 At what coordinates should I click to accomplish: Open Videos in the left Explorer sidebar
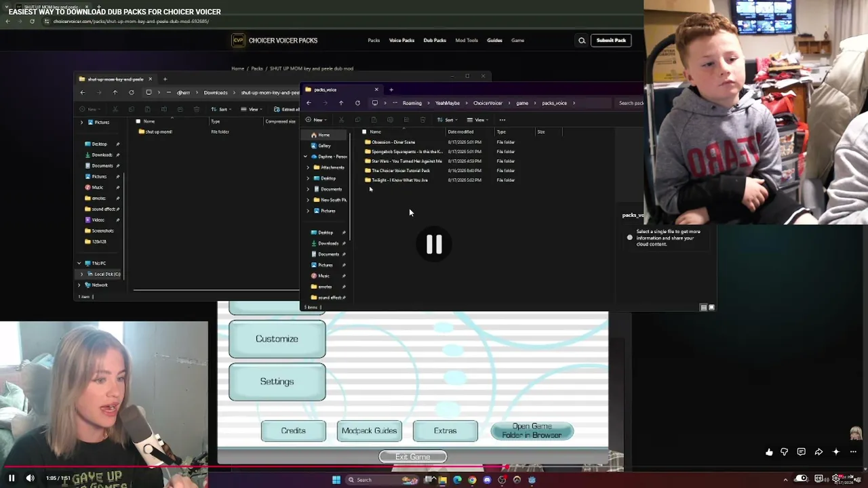pos(98,220)
